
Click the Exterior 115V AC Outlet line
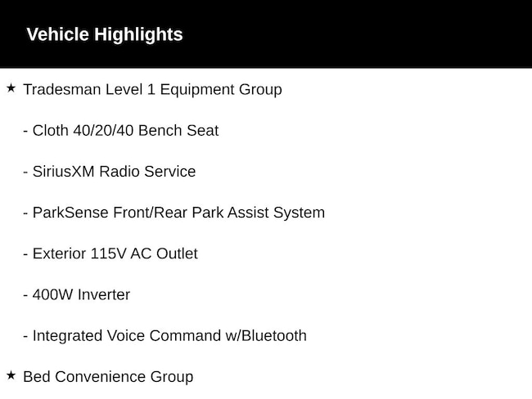tap(110, 253)
